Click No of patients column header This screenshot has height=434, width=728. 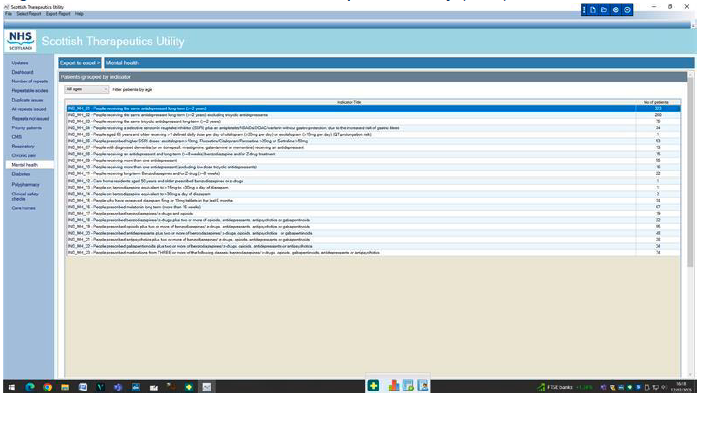point(657,102)
